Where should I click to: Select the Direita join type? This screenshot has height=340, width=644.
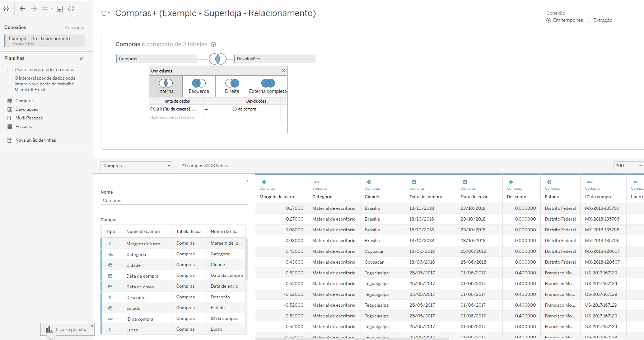point(232,86)
